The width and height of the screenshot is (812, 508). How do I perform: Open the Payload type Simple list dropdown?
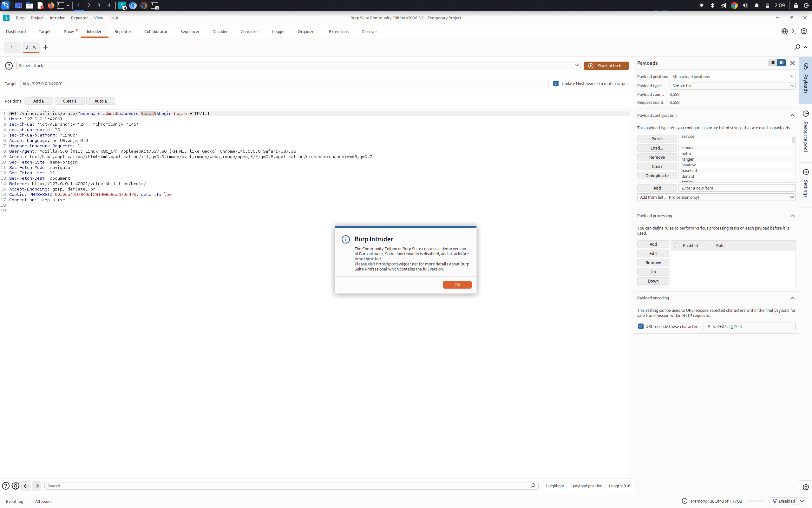(x=732, y=86)
